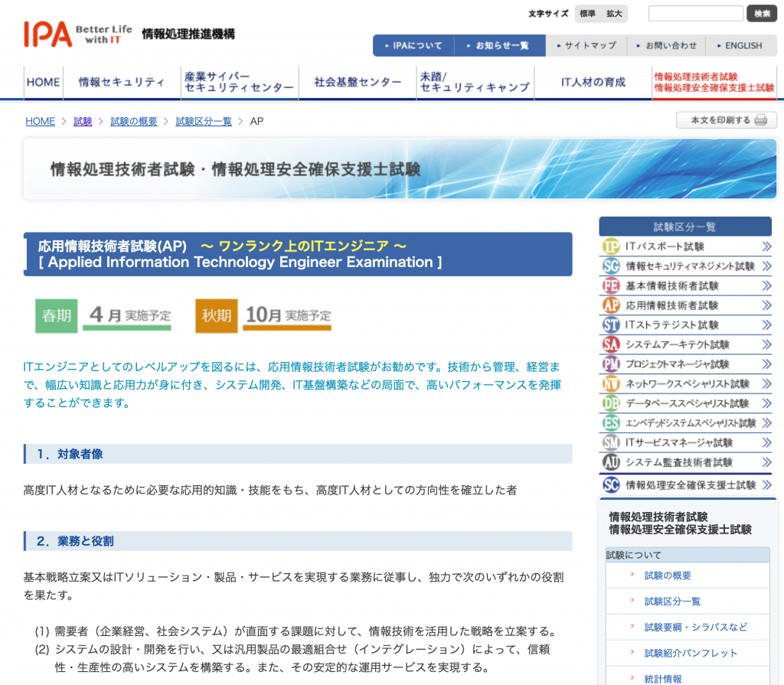784x685 pixels.
Task: Click the SG icon for 情報セキュリティマネジメント試験
Action: tap(610, 266)
